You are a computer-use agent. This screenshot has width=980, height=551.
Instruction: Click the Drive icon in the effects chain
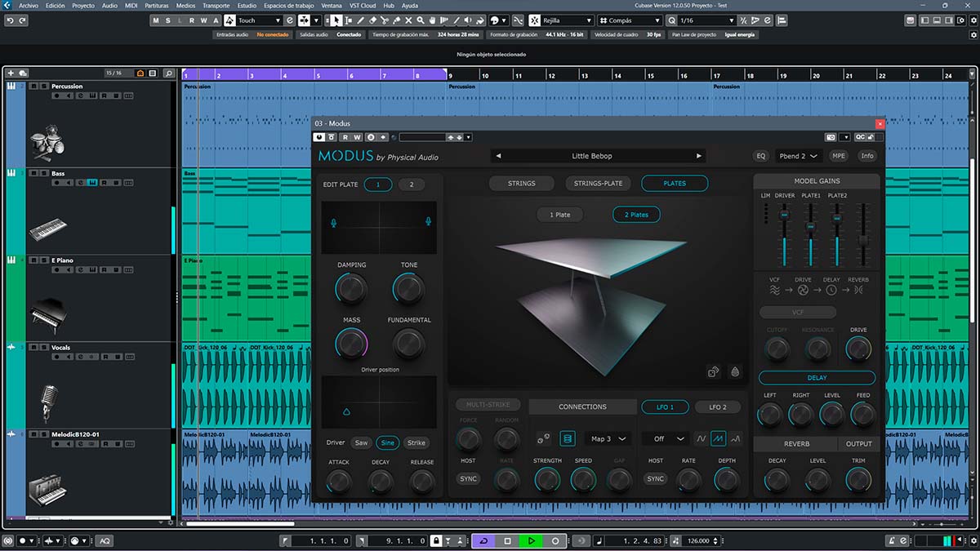(x=803, y=290)
